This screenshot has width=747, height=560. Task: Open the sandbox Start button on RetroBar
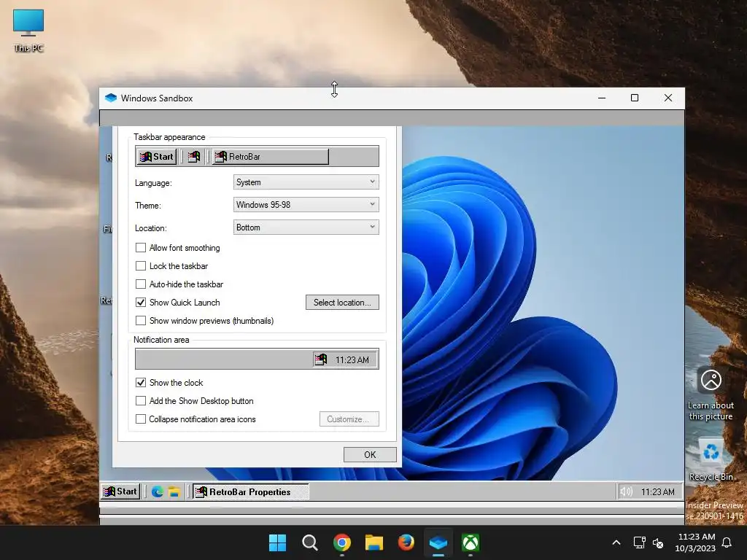pos(120,491)
